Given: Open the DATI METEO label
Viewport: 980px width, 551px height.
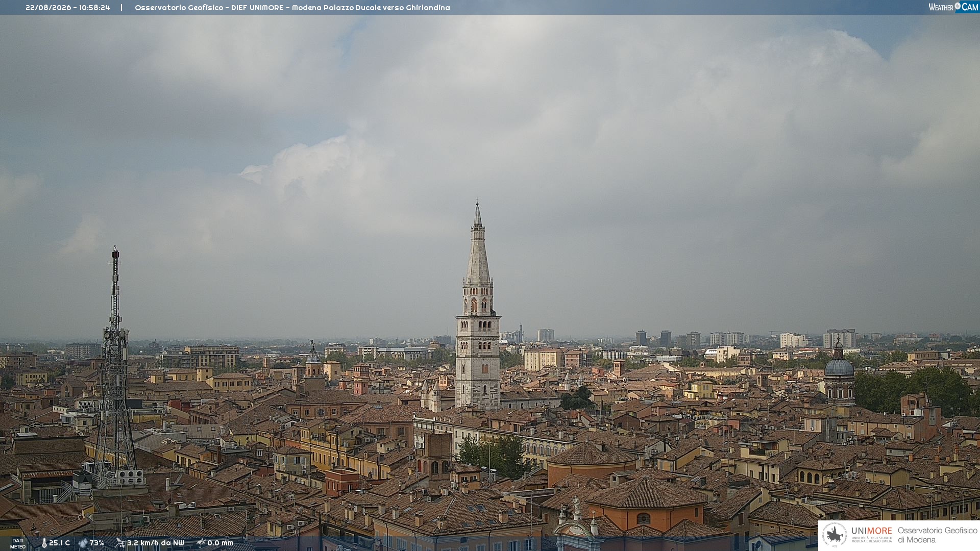Looking at the screenshot, I should point(18,543).
